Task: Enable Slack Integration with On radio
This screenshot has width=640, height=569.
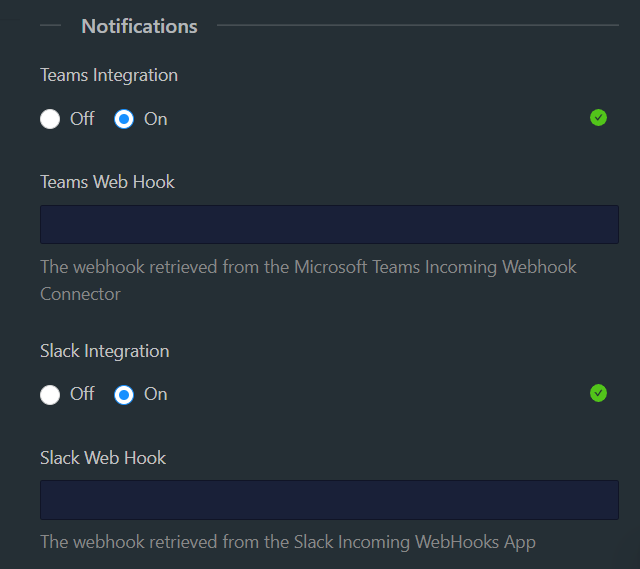Action: coord(124,395)
